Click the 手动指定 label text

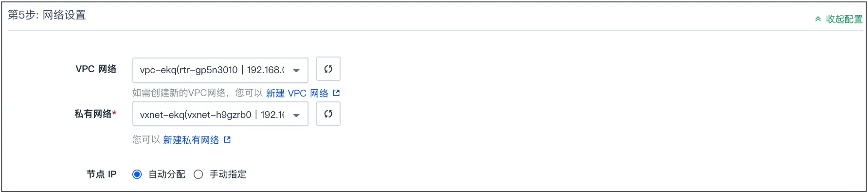click(x=228, y=174)
